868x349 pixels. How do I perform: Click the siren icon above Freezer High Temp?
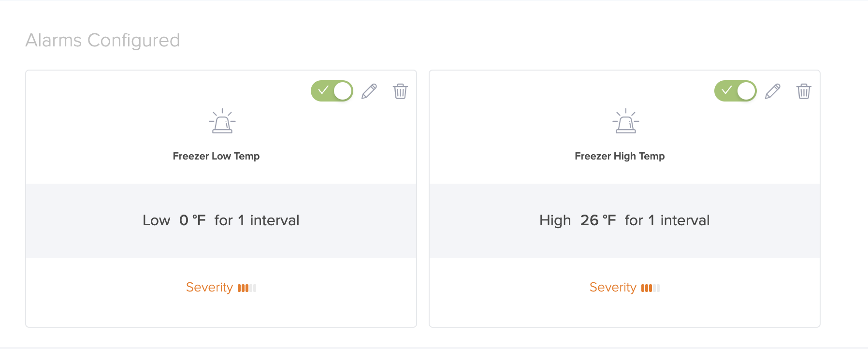tap(626, 121)
